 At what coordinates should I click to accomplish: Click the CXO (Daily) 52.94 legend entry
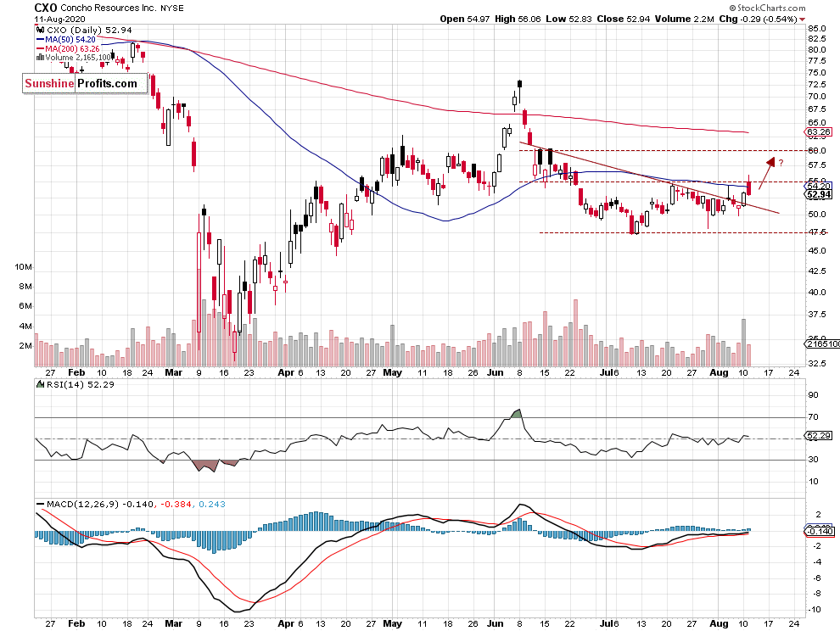89,30
